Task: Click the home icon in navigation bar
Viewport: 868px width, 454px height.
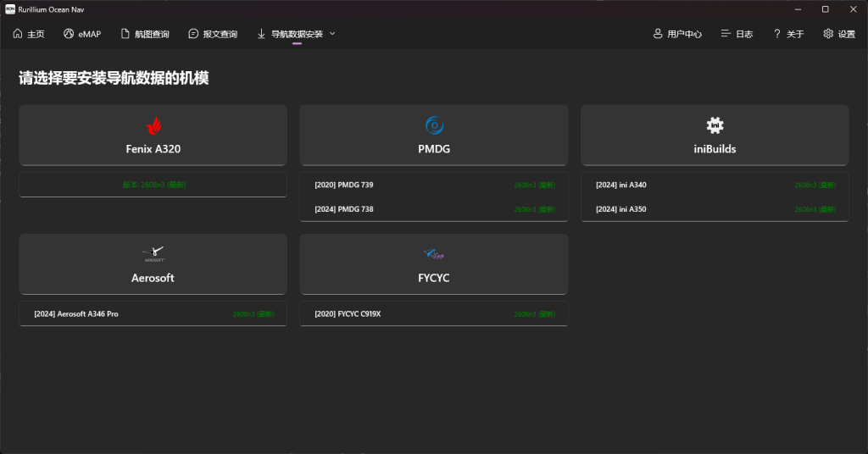Action: tap(18, 34)
